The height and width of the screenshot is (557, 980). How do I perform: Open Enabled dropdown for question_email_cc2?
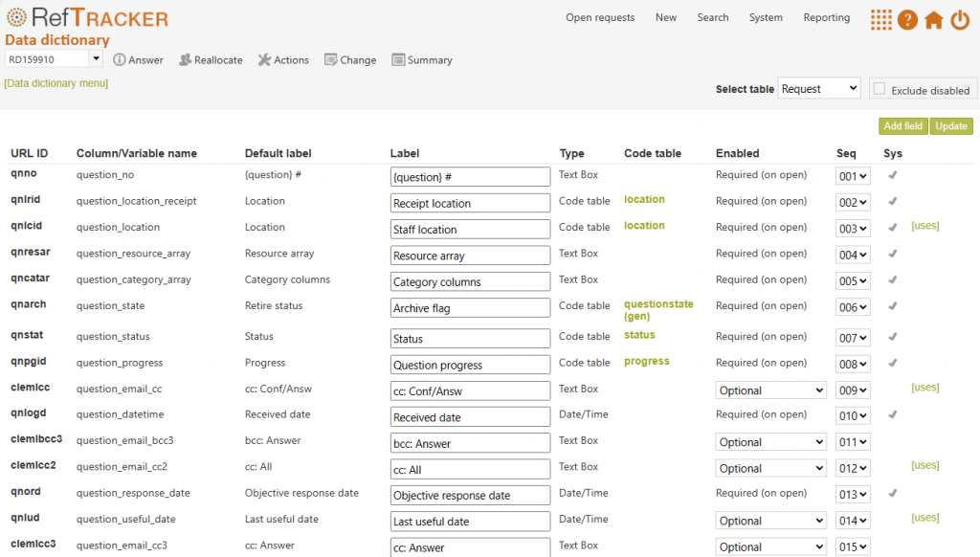[771, 469]
